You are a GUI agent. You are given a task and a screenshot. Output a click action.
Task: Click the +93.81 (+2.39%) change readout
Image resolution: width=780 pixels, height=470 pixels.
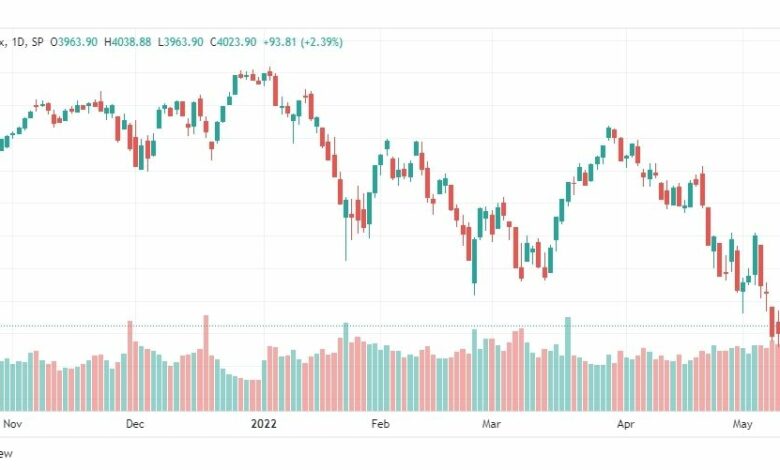tap(303, 42)
